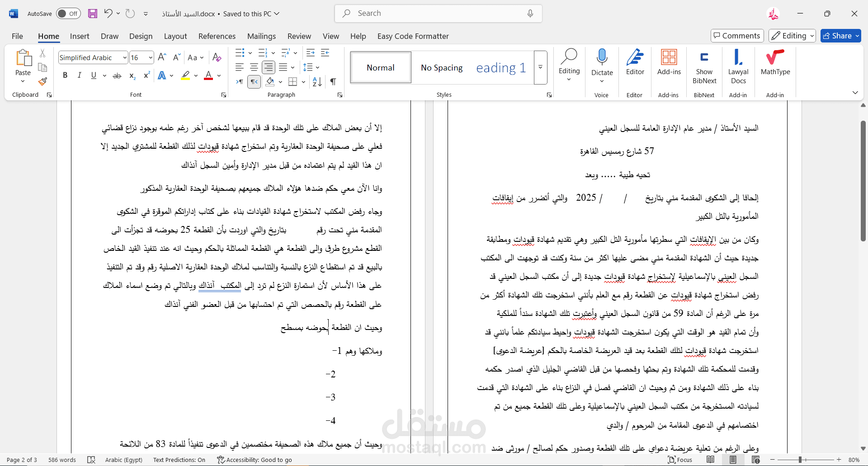Open the Layout tab

[175, 36]
